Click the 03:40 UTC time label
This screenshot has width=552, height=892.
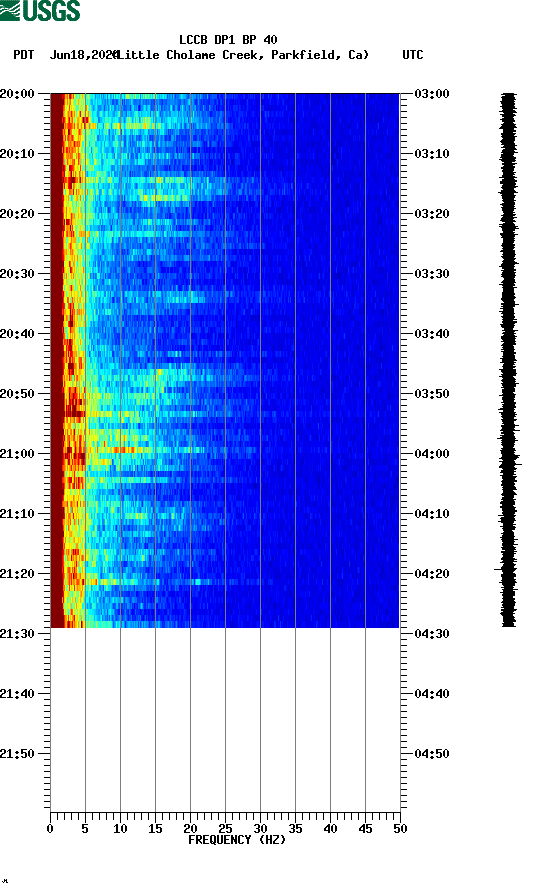click(x=432, y=334)
